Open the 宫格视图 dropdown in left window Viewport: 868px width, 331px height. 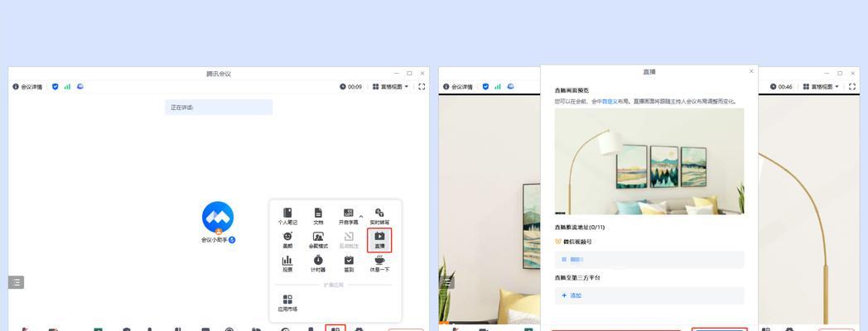click(x=391, y=87)
